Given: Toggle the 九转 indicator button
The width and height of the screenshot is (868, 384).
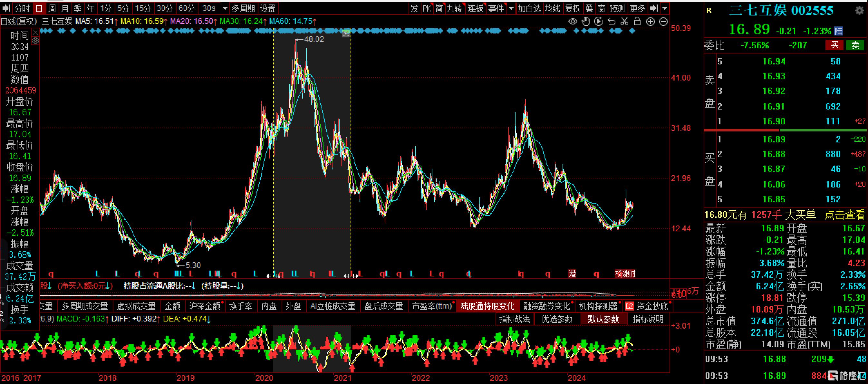Looking at the screenshot, I should 455,8.
